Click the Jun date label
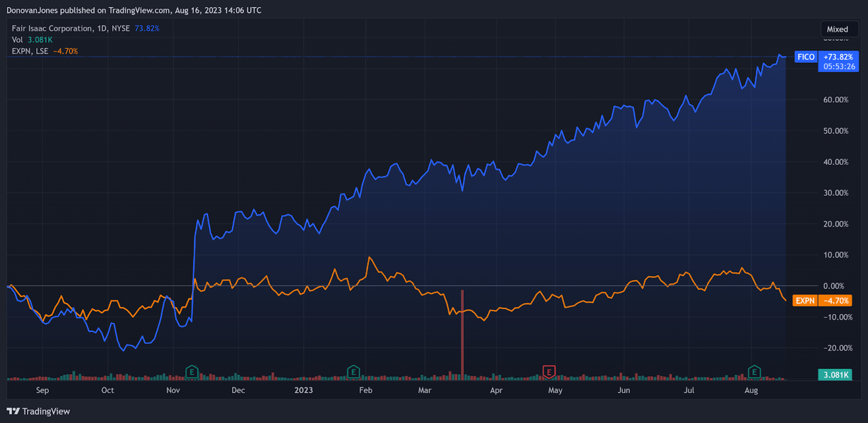Viewport: 868px width, 423px height. click(x=624, y=390)
